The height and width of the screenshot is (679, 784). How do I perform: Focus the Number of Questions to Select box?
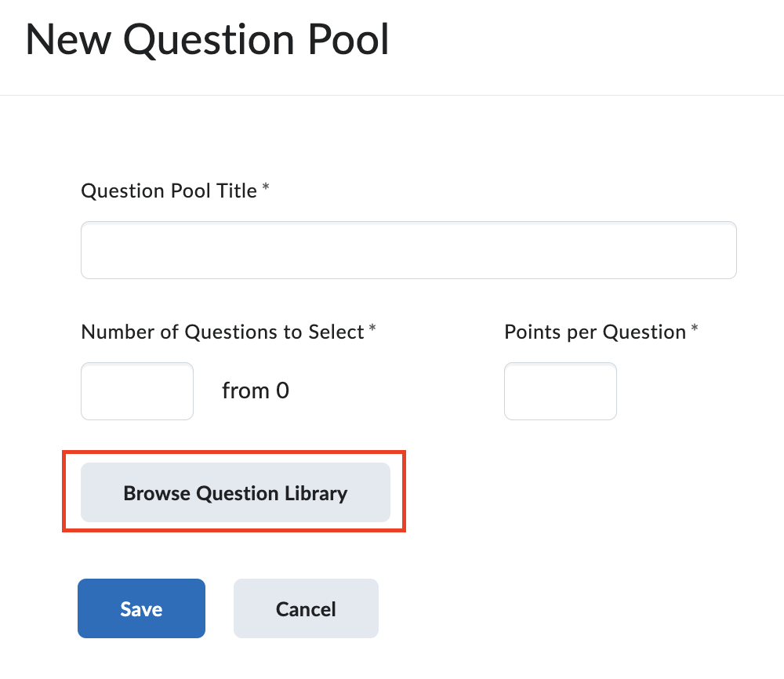pyautogui.click(x=137, y=391)
